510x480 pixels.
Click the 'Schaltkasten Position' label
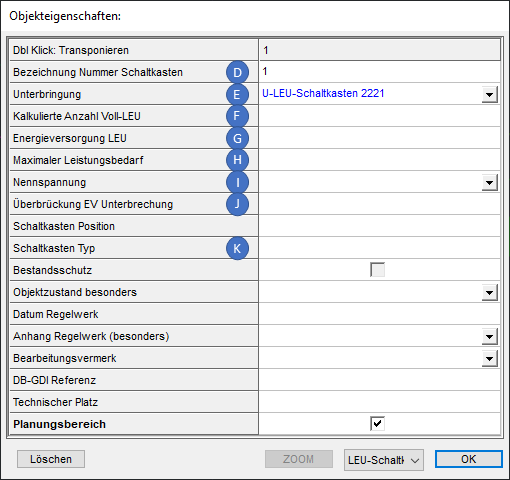tap(64, 226)
